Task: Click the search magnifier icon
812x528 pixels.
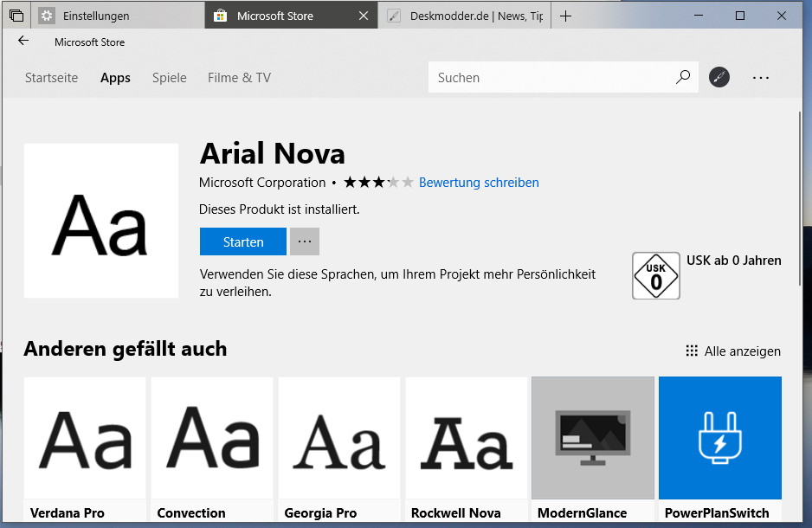Action: click(x=683, y=77)
